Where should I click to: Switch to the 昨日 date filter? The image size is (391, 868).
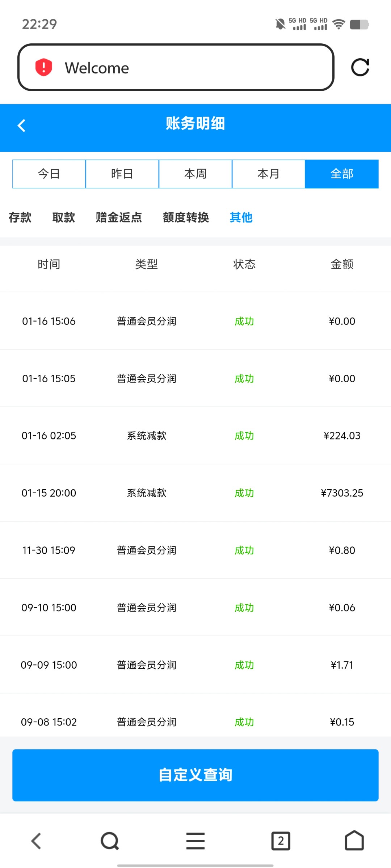[x=122, y=174]
